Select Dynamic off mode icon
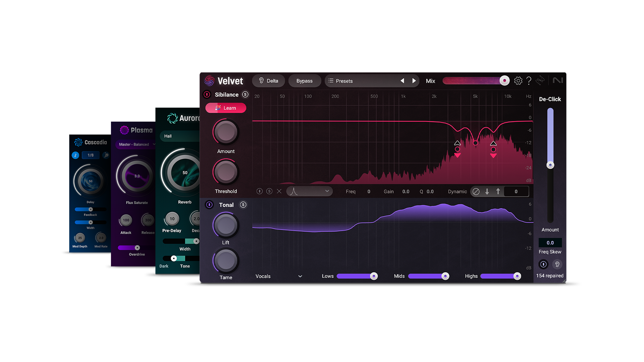This screenshot has width=644, height=362. click(476, 191)
